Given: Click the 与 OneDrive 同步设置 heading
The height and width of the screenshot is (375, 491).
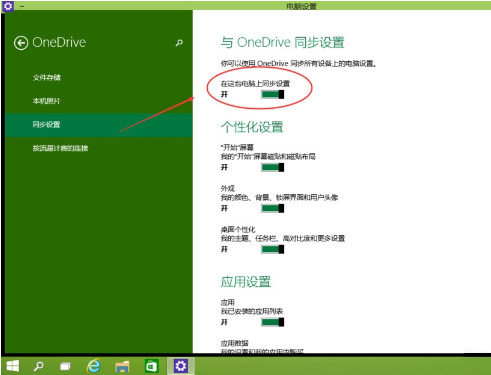Looking at the screenshot, I should pos(282,43).
